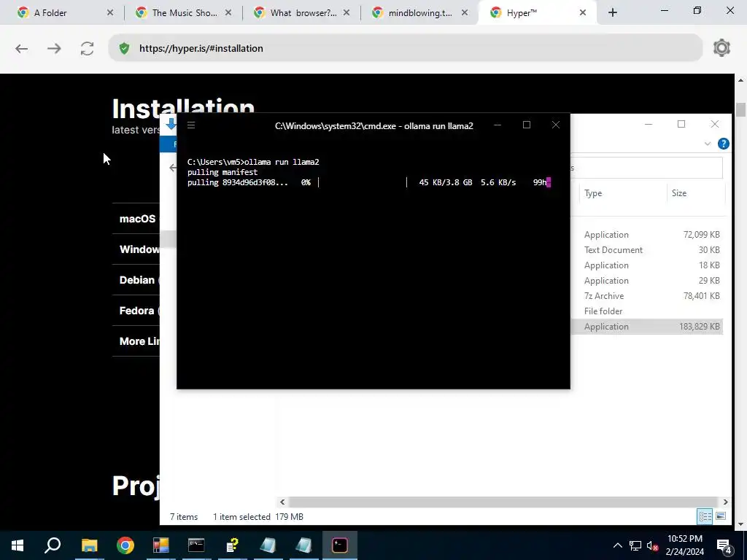Expand the File Explorer ribbon chevron
The width and height of the screenshot is (747, 560).
click(708, 144)
